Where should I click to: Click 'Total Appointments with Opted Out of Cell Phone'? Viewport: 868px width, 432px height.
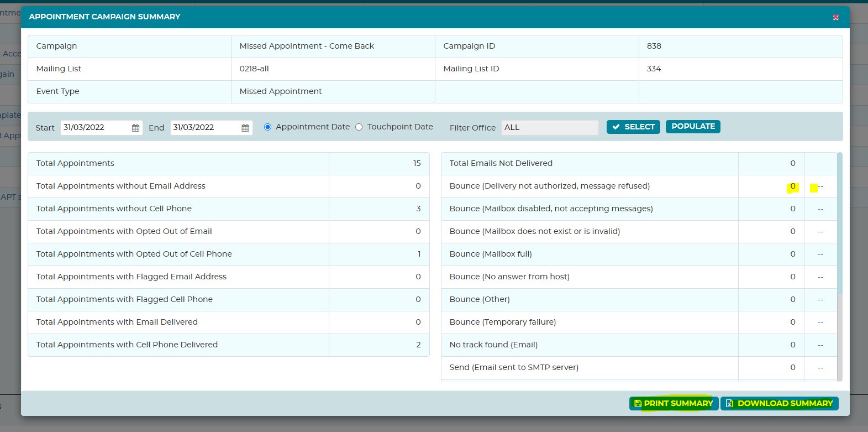tap(134, 254)
